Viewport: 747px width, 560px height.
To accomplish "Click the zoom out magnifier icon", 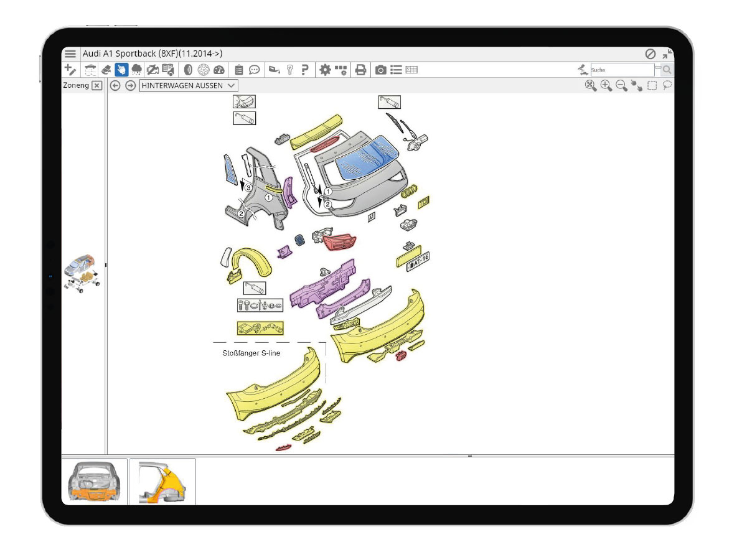I will click(x=621, y=85).
